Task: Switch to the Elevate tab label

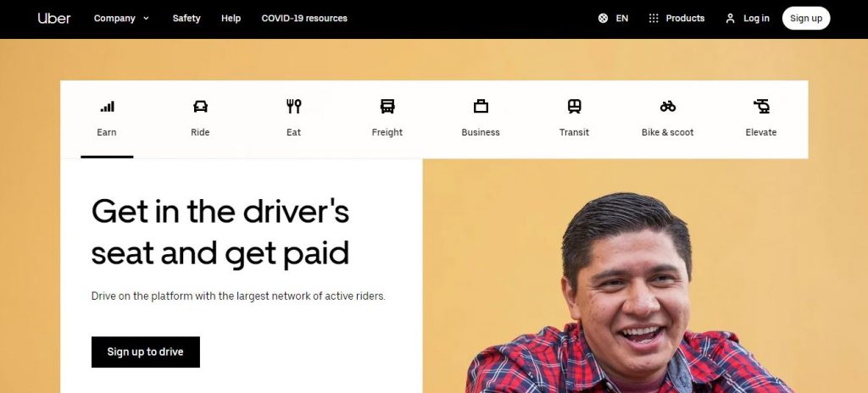Action: (x=761, y=132)
